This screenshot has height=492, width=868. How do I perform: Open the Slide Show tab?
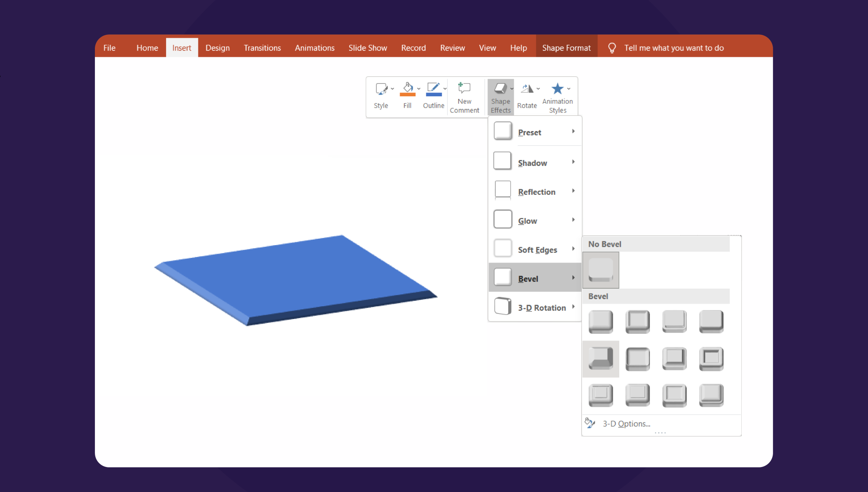tap(367, 48)
